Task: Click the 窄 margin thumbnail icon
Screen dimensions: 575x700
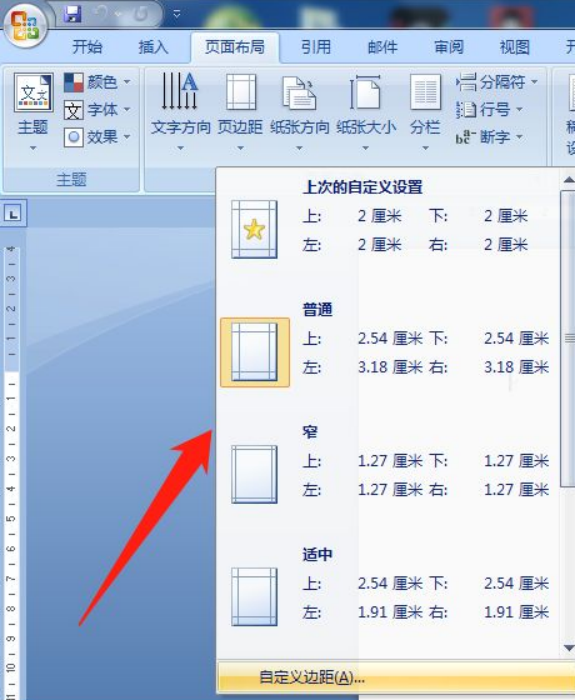Action: click(254, 475)
